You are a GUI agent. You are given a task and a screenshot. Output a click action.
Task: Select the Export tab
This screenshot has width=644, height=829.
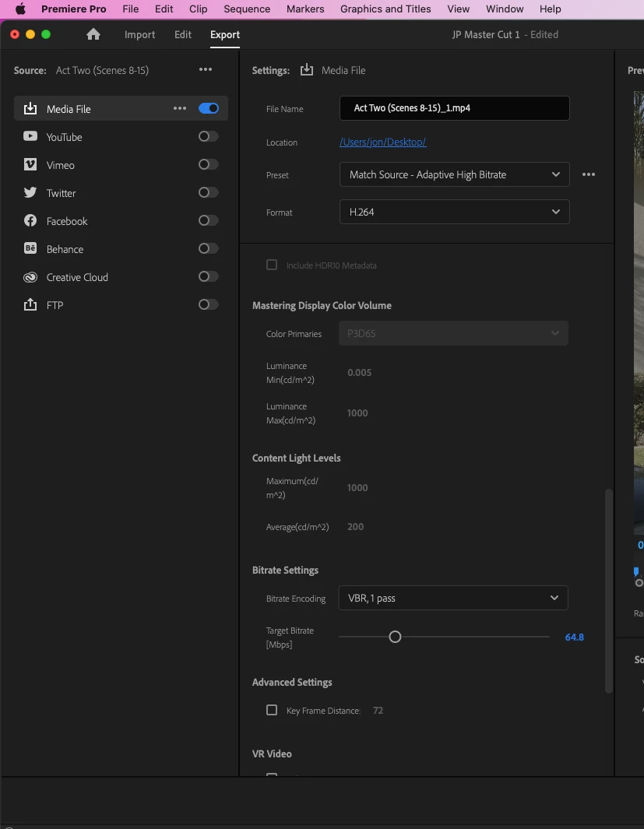pos(225,34)
